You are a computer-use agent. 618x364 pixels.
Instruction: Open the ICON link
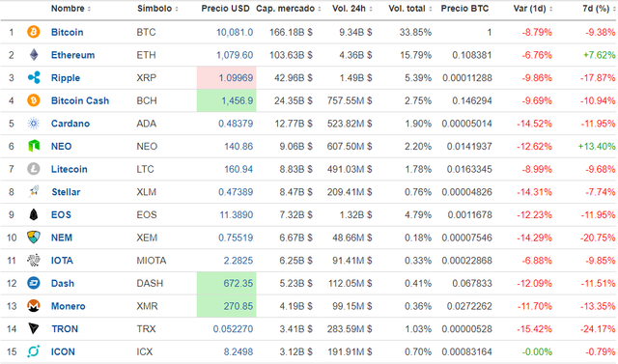pyautogui.click(x=63, y=351)
